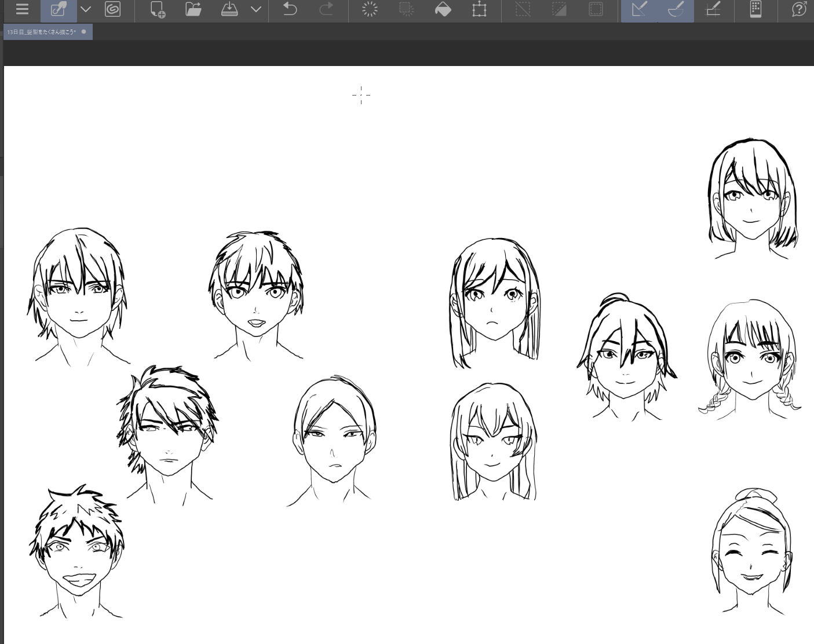Activate the Scale/Rotate transform icon

(479, 10)
